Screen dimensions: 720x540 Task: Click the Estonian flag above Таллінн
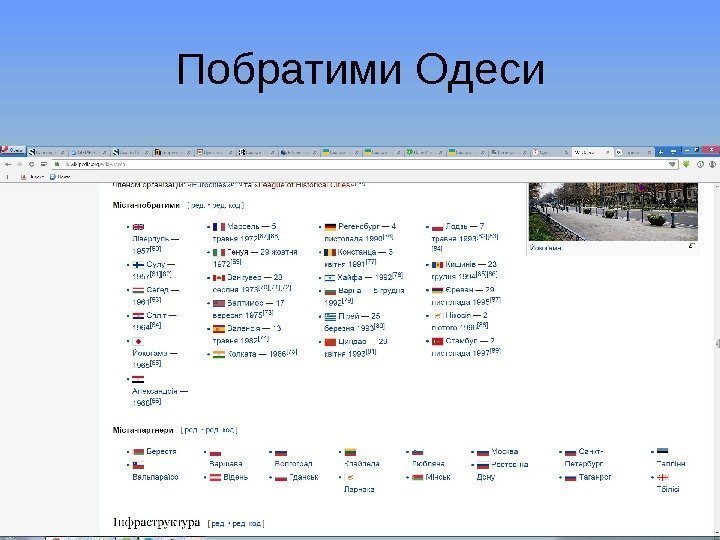click(663, 451)
